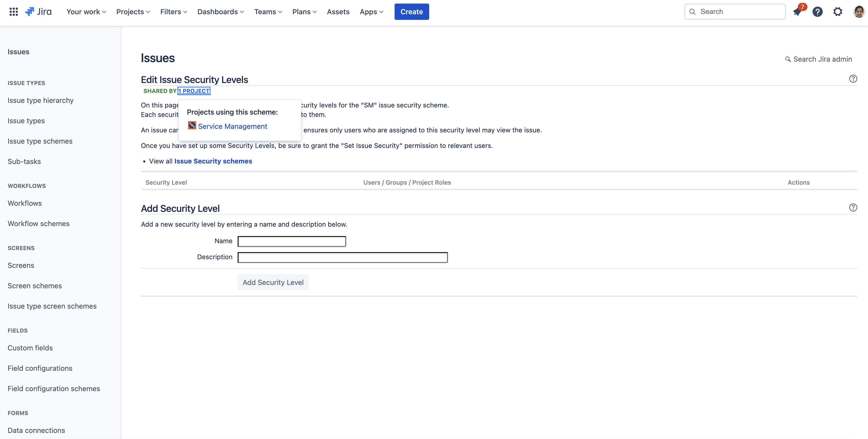Select Workflow schemes in sidebar

click(38, 224)
